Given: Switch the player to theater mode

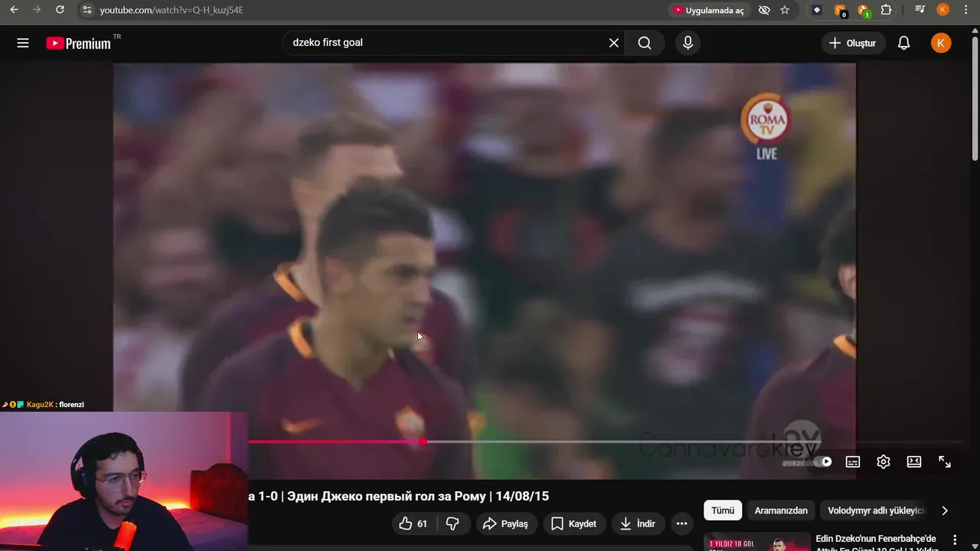Looking at the screenshot, I should (914, 461).
